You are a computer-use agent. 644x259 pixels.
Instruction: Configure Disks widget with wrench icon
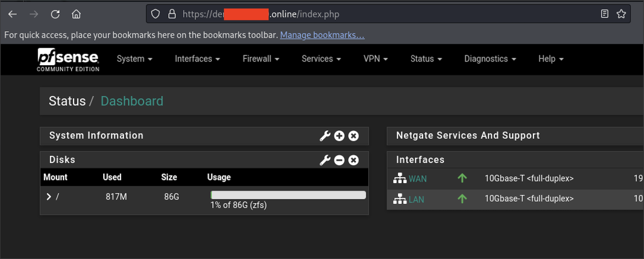(325, 160)
